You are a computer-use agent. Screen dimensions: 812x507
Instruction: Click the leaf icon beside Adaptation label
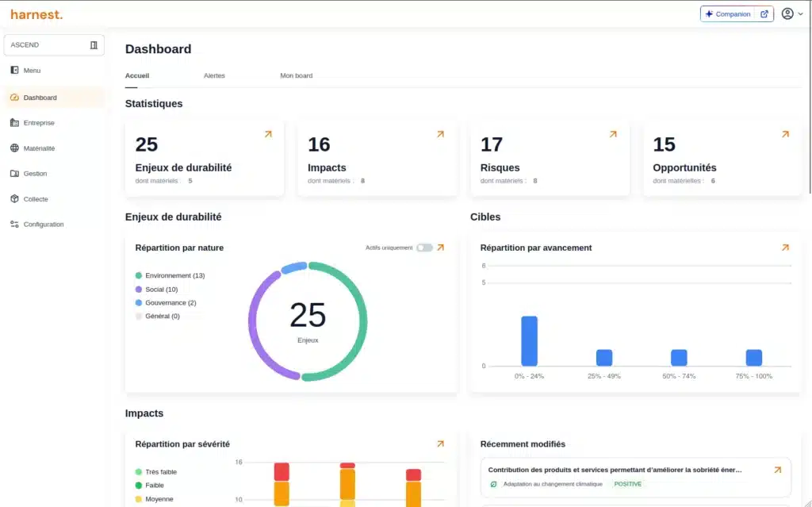coord(493,484)
